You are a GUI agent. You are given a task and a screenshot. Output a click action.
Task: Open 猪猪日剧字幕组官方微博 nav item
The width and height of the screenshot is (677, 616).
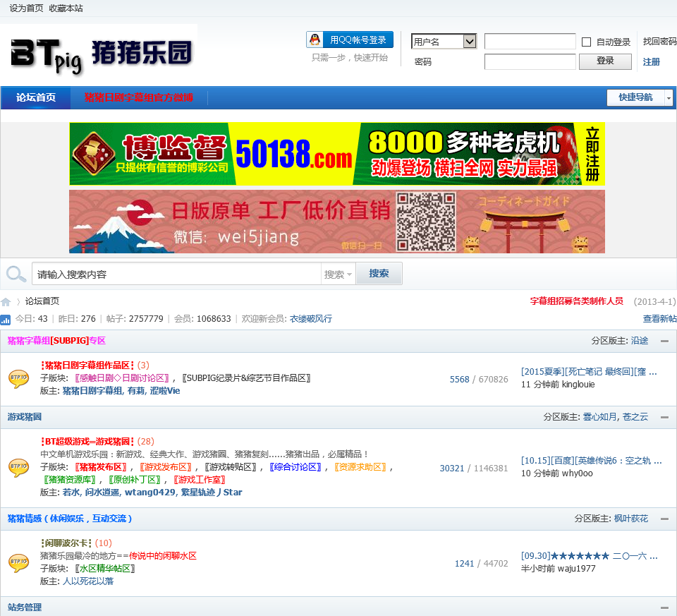click(x=139, y=97)
